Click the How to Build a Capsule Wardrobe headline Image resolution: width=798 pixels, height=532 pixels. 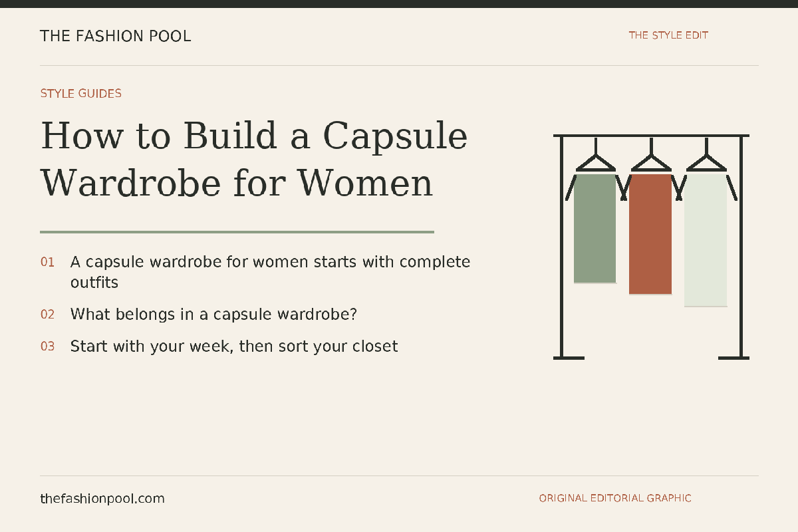[254, 159]
